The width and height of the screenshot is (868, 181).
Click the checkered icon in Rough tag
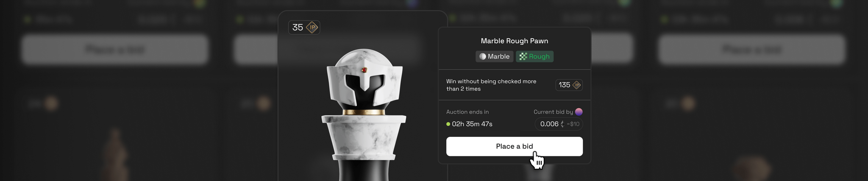[x=523, y=56]
